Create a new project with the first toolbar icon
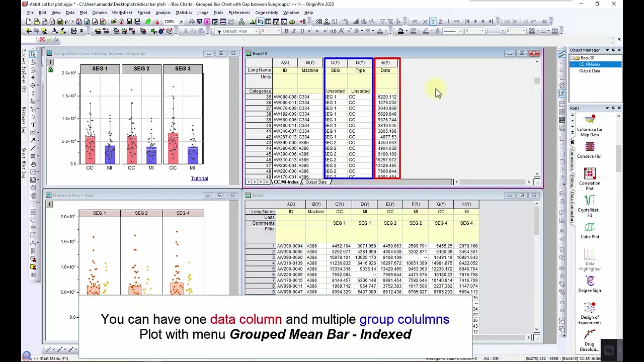 click(28, 22)
